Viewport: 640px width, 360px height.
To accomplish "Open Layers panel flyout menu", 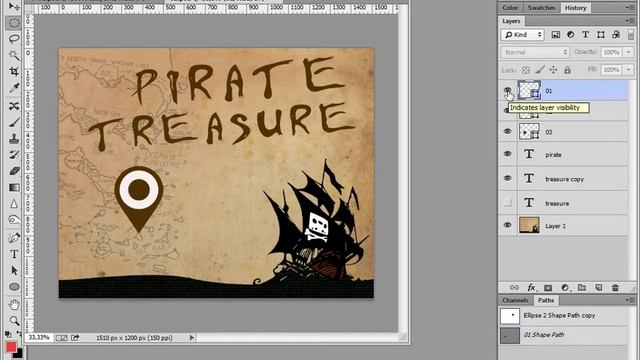I will pos(630,21).
